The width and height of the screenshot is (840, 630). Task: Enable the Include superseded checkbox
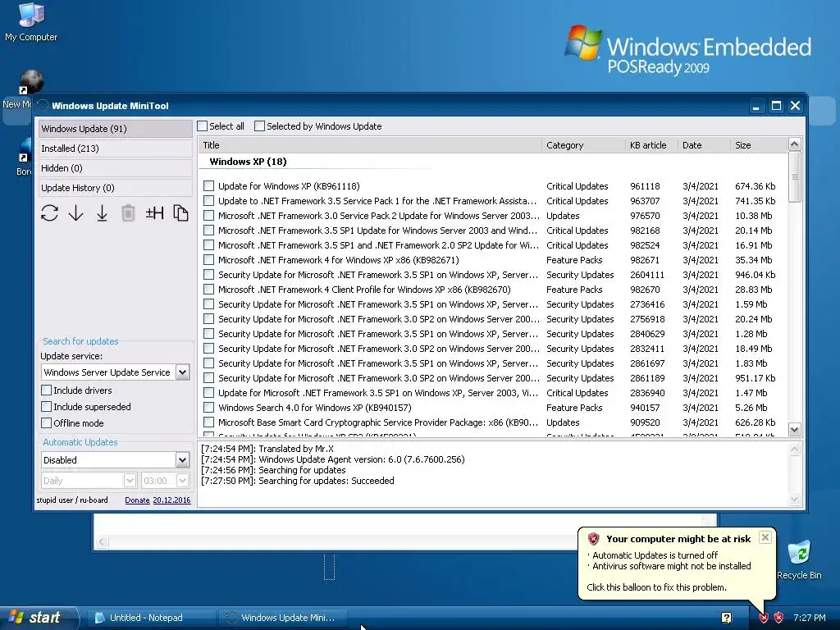(x=47, y=407)
